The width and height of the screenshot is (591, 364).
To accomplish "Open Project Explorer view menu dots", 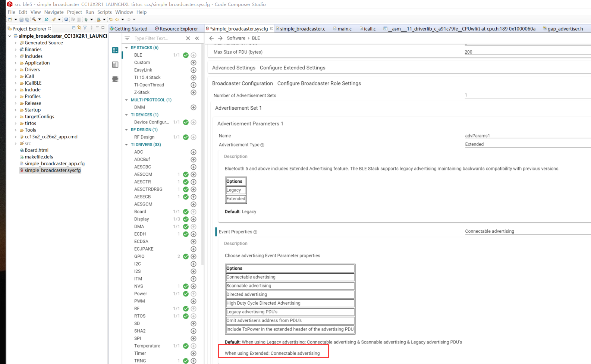I will coord(91,28).
